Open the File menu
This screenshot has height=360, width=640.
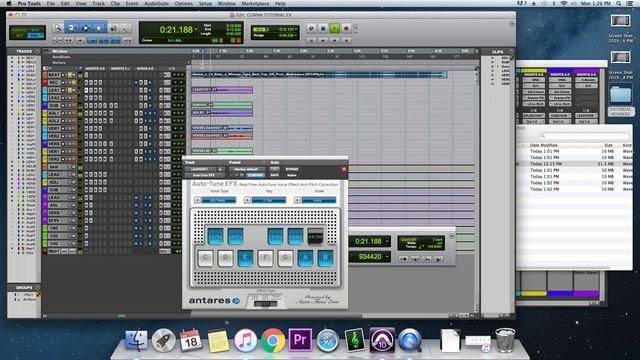point(51,3)
